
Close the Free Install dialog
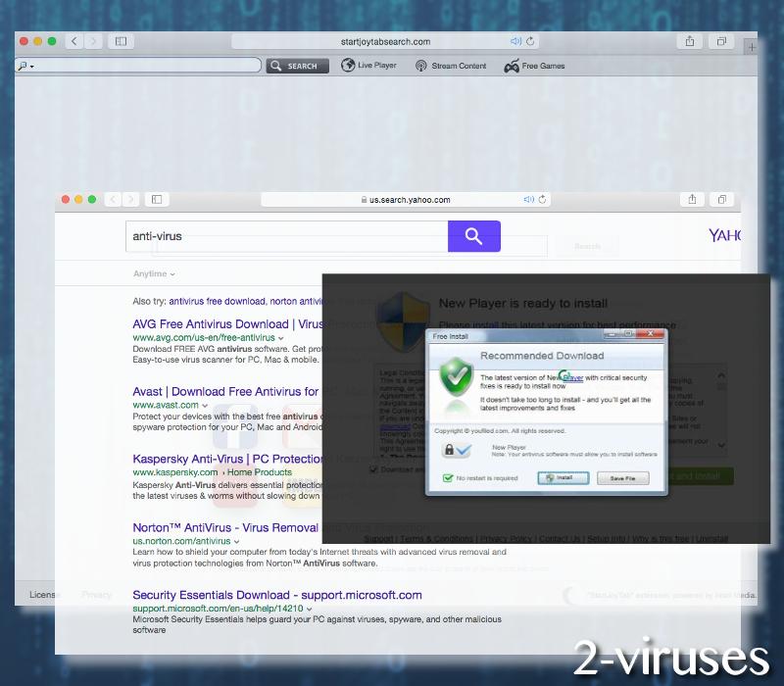coord(650,333)
